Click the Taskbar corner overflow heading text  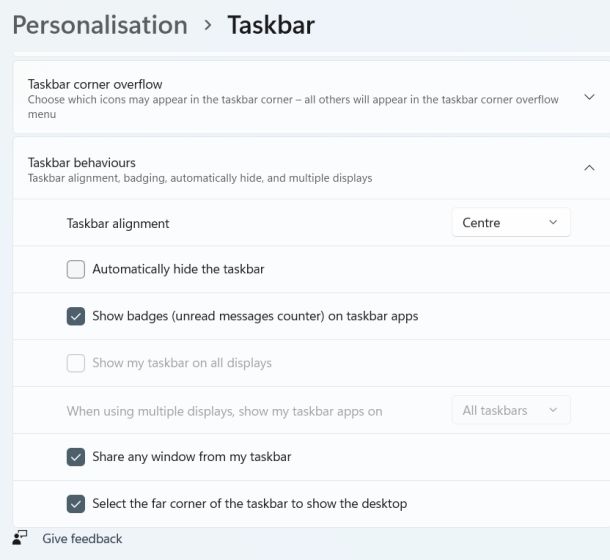tap(95, 84)
